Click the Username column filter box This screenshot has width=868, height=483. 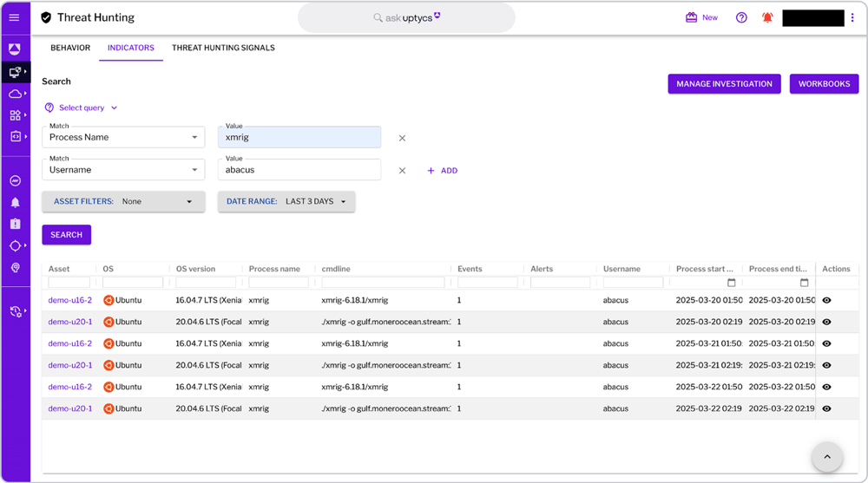[634, 282]
